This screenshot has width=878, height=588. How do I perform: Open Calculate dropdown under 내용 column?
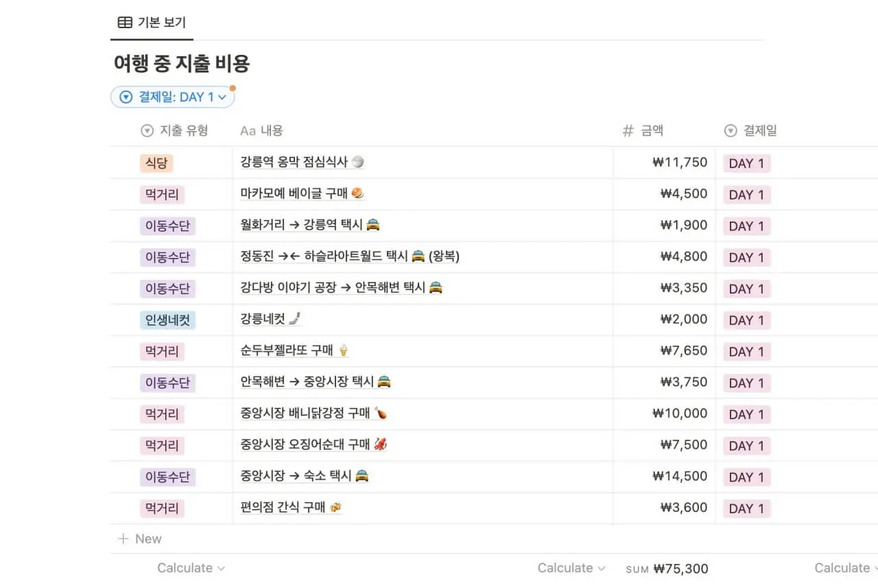pyautogui.click(x=571, y=568)
